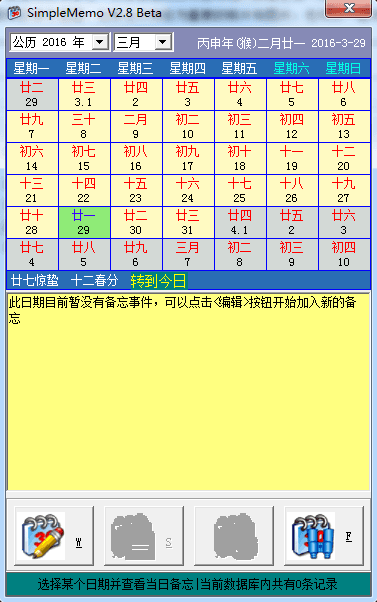Image resolution: width=377 pixels, height=602 pixels.
Task: Close the SimpleMemo window
Action: coord(349,8)
